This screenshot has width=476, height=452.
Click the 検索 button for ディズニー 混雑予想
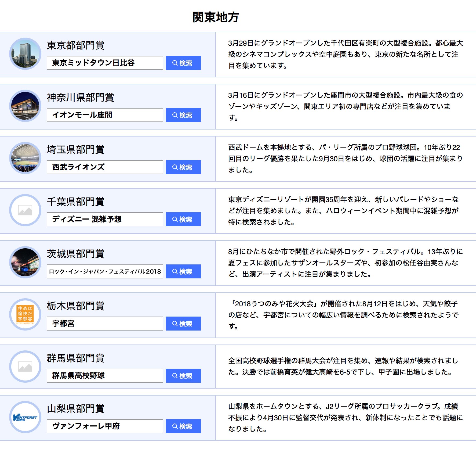click(x=183, y=219)
